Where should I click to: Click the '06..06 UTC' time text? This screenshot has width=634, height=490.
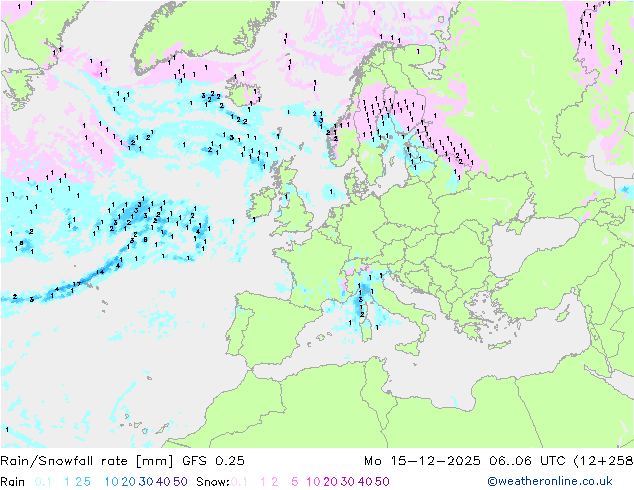(527, 461)
